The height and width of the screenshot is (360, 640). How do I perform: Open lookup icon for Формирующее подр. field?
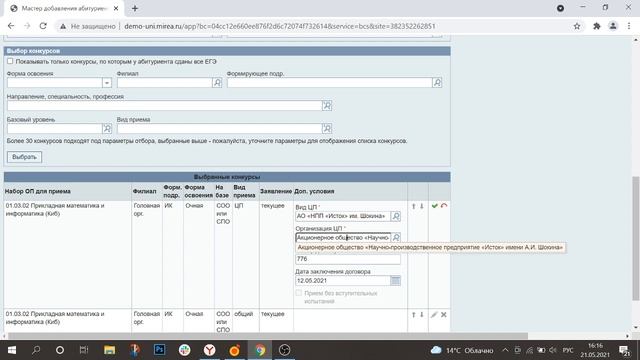point(437,83)
